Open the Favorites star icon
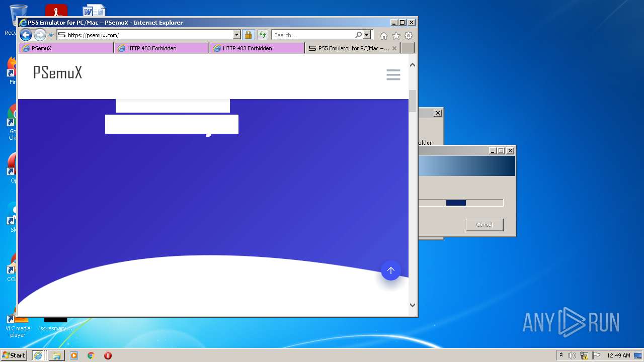 tap(396, 36)
